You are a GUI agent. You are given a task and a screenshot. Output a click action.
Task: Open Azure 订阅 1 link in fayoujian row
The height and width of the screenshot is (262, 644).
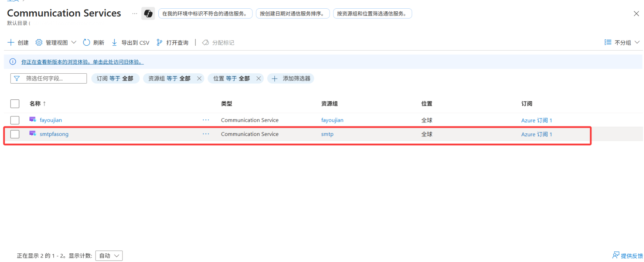537,120
